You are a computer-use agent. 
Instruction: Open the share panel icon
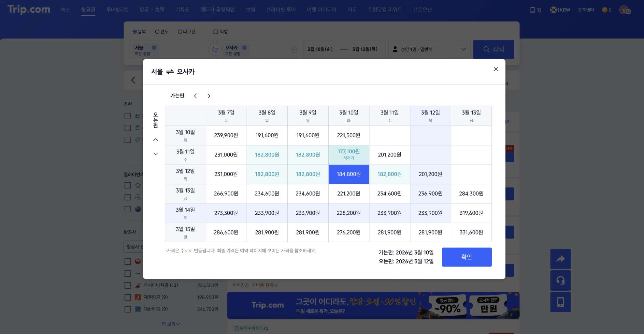pyautogui.click(x=560, y=259)
